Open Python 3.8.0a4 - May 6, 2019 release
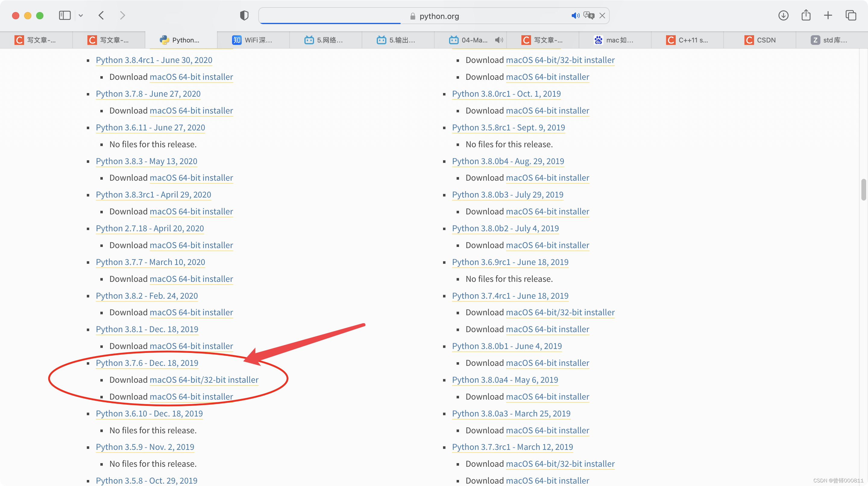868x486 pixels. click(505, 380)
